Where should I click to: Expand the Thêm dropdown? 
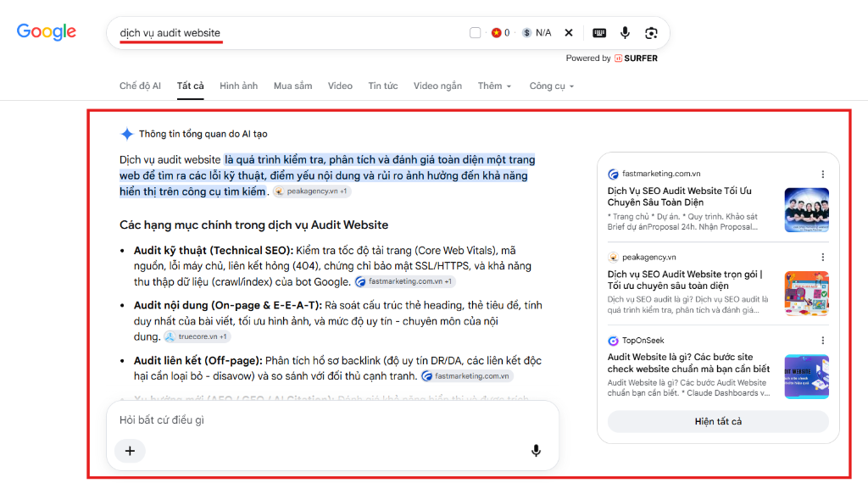[x=494, y=86]
